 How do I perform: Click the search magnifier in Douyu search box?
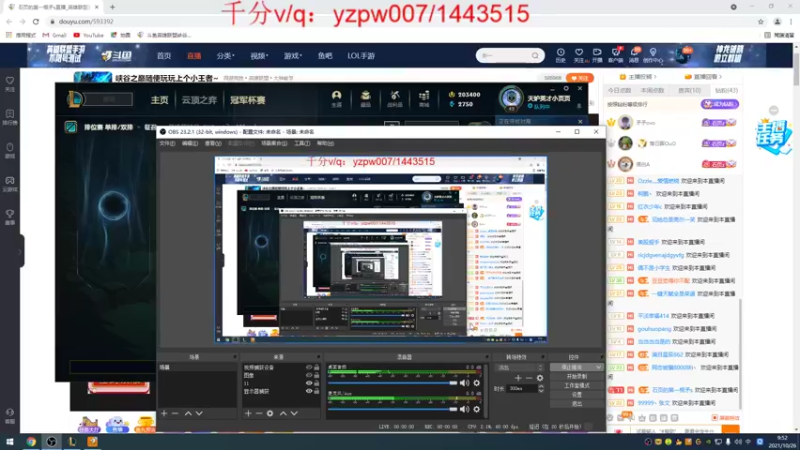pos(535,56)
